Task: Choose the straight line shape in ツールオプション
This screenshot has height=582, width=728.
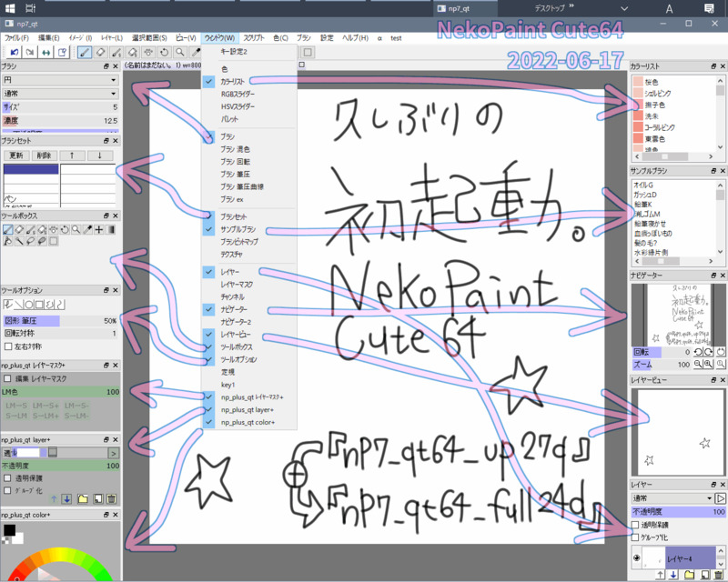Action: tap(19, 305)
